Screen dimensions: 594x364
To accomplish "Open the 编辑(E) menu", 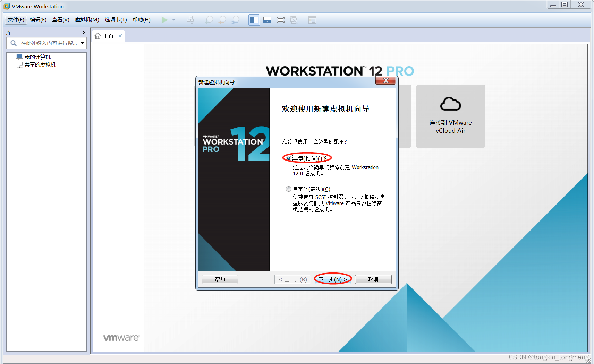I will (x=38, y=20).
